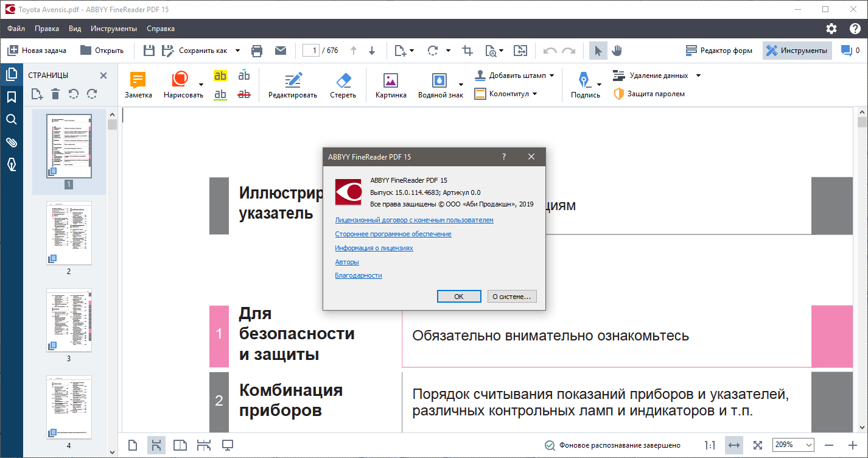Screen dimensions: 868x458
Task: Click Защита паролем password protection
Action: point(649,94)
